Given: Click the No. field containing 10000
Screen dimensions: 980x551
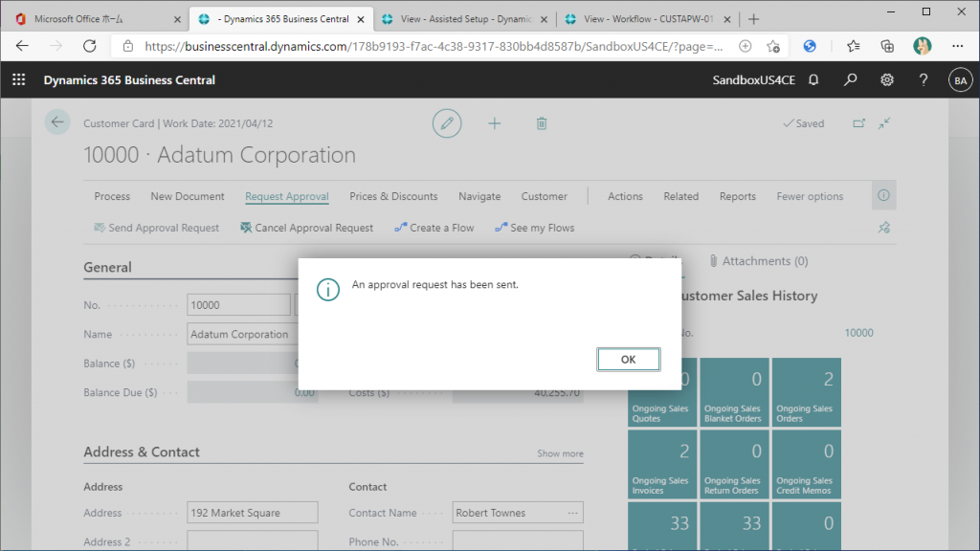Looking at the screenshot, I should pyautogui.click(x=238, y=305).
